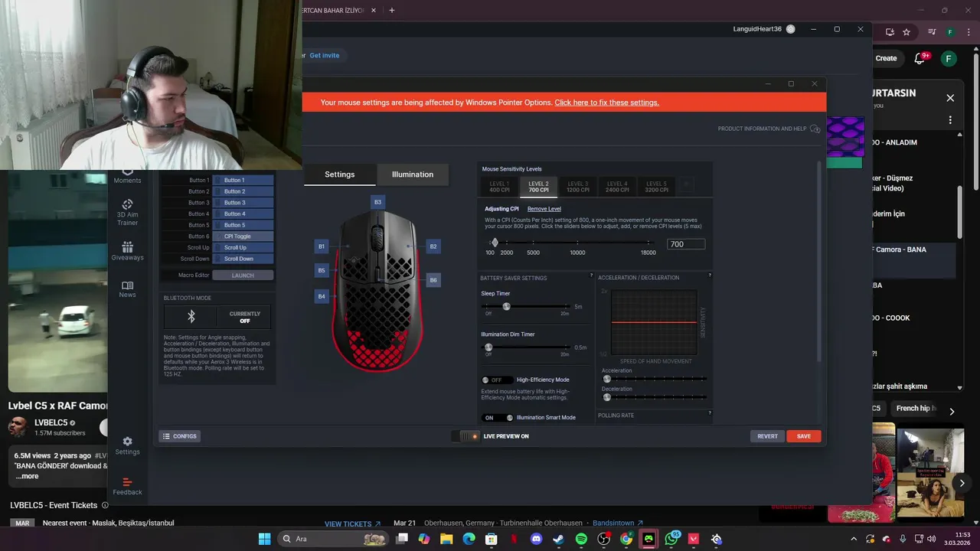This screenshot has width=980, height=551.
Task: Bookmark the page with the star icon
Action: (906, 32)
